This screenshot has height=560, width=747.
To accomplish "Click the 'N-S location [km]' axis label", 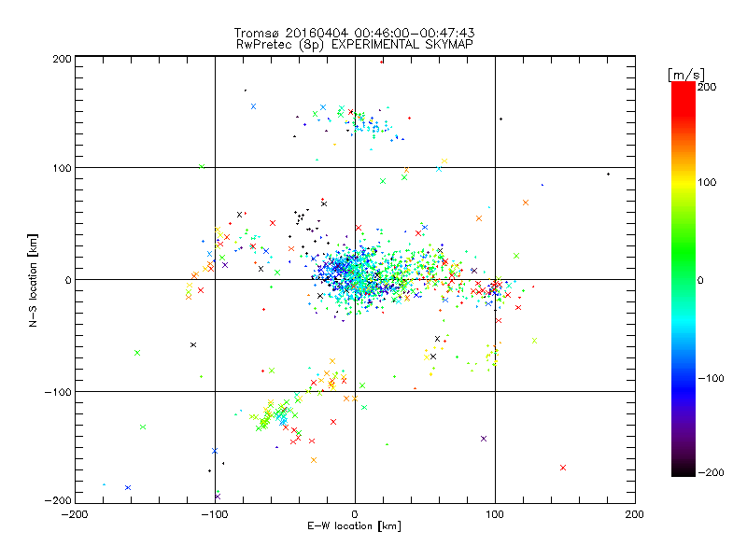I will coord(33,280).
